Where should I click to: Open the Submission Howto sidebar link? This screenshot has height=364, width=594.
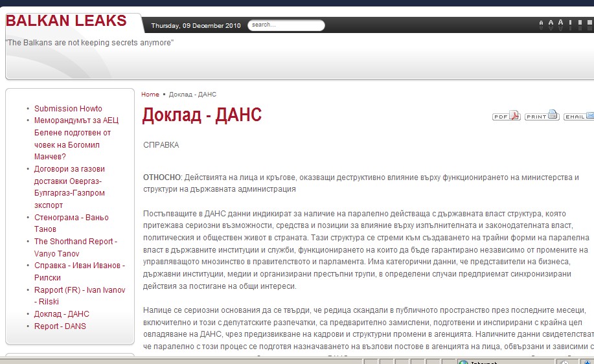tap(68, 109)
